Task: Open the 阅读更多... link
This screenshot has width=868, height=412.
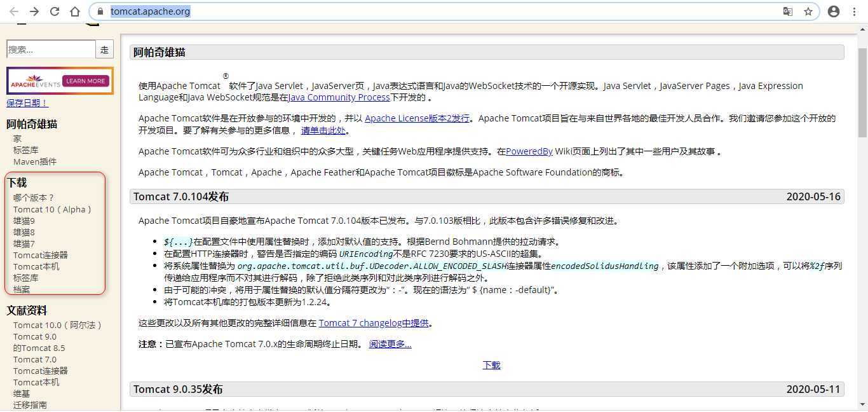Action: tap(390, 344)
